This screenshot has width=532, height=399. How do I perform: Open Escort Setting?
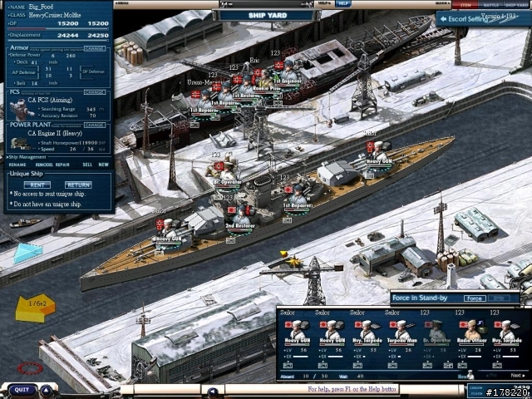[x=467, y=19]
